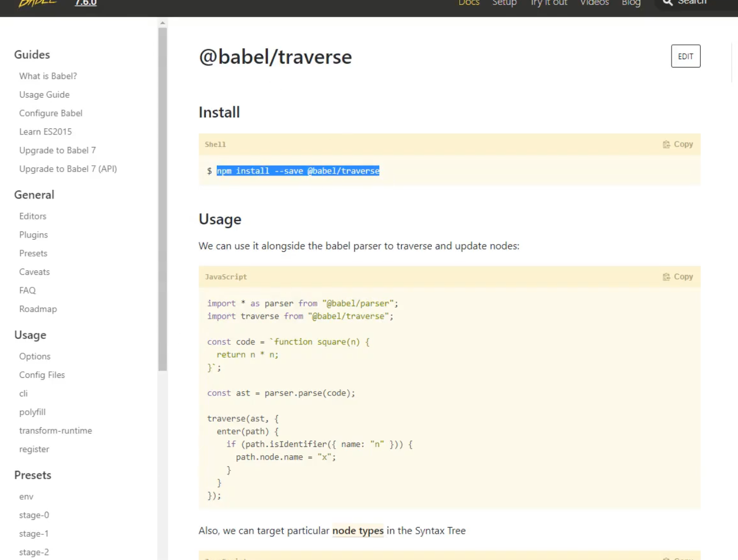Open What is Babel? guide
The width and height of the screenshot is (738, 560).
click(48, 76)
